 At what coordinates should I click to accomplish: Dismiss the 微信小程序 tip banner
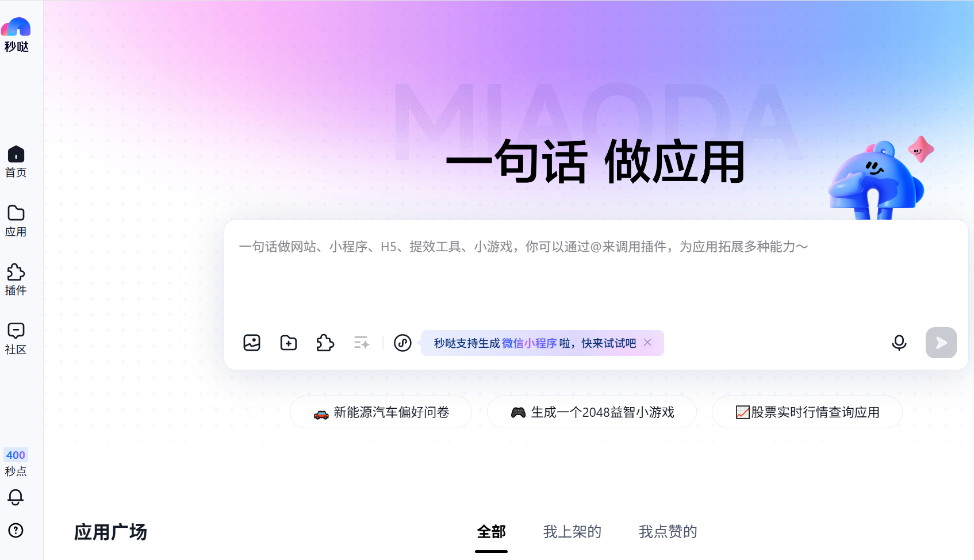coord(647,343)
